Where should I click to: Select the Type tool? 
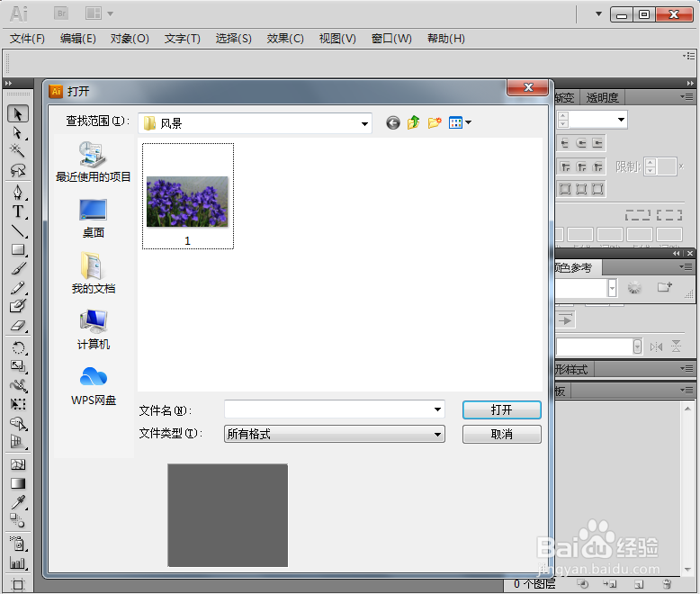18,211
